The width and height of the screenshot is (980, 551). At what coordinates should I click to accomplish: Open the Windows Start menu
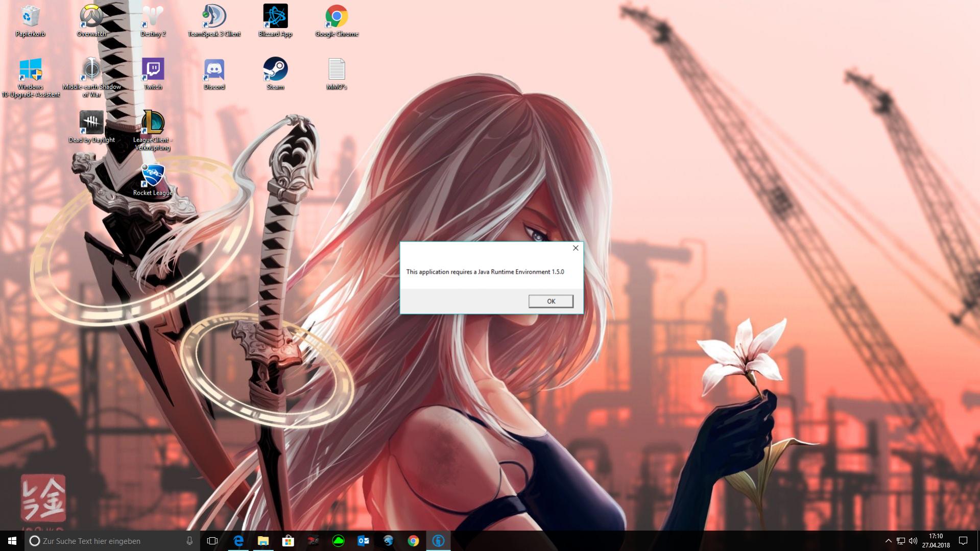(12, 541)
